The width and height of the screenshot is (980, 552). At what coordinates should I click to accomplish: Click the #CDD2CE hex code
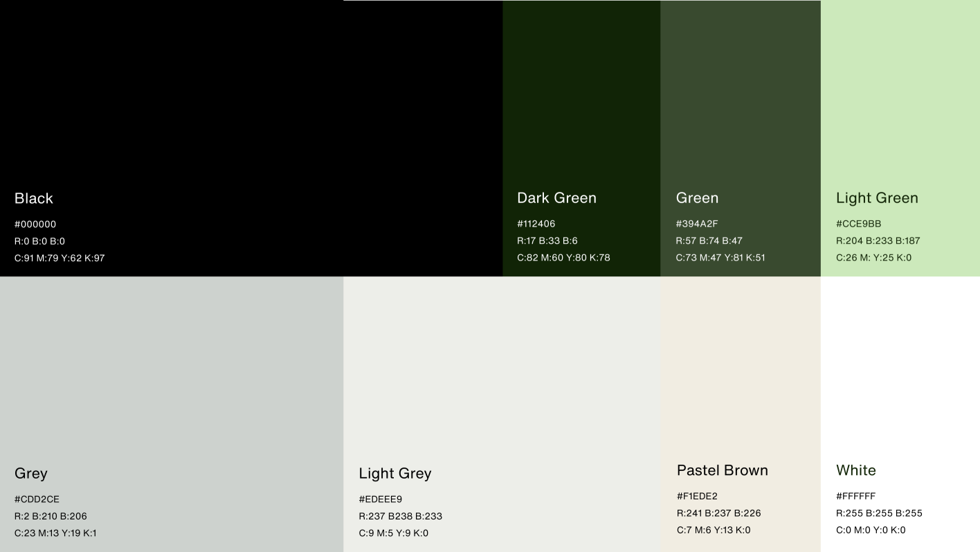37,499
